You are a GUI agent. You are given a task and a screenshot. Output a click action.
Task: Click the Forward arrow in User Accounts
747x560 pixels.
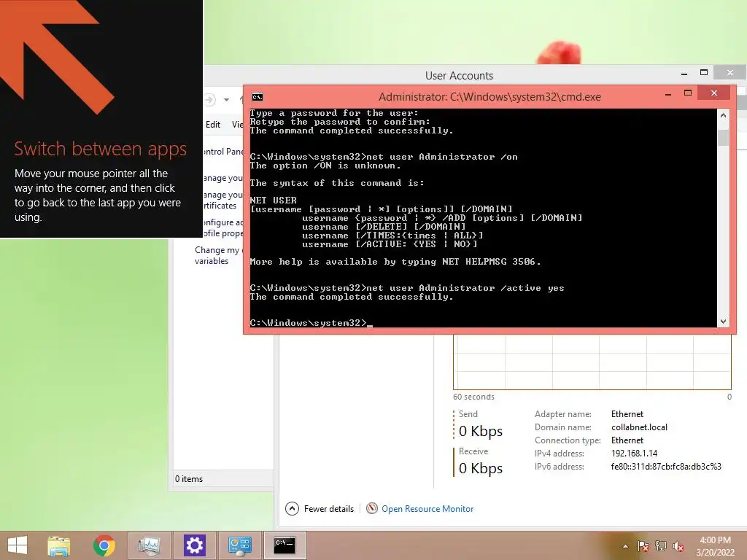click(209, 99)
